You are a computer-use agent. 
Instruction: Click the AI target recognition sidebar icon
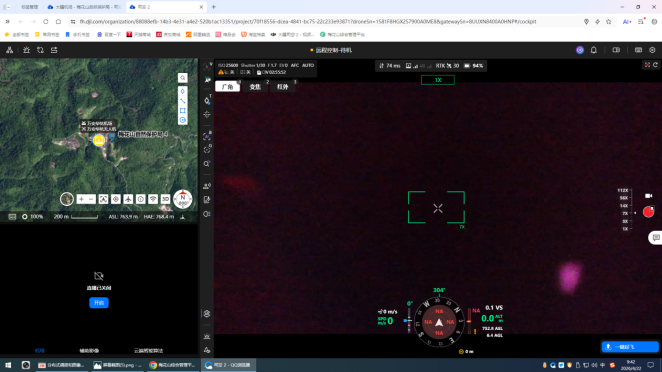tap(206, 136)
